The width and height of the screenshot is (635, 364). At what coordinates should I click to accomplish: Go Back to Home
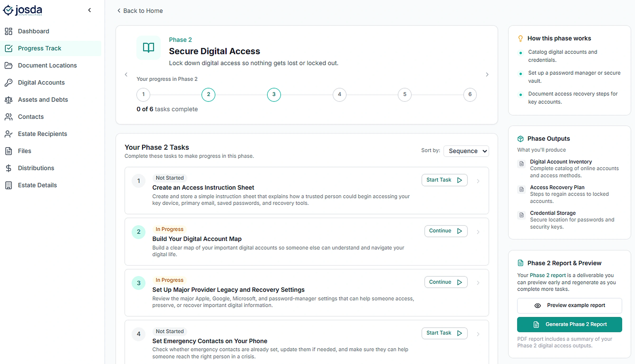(x=140, y=11)
